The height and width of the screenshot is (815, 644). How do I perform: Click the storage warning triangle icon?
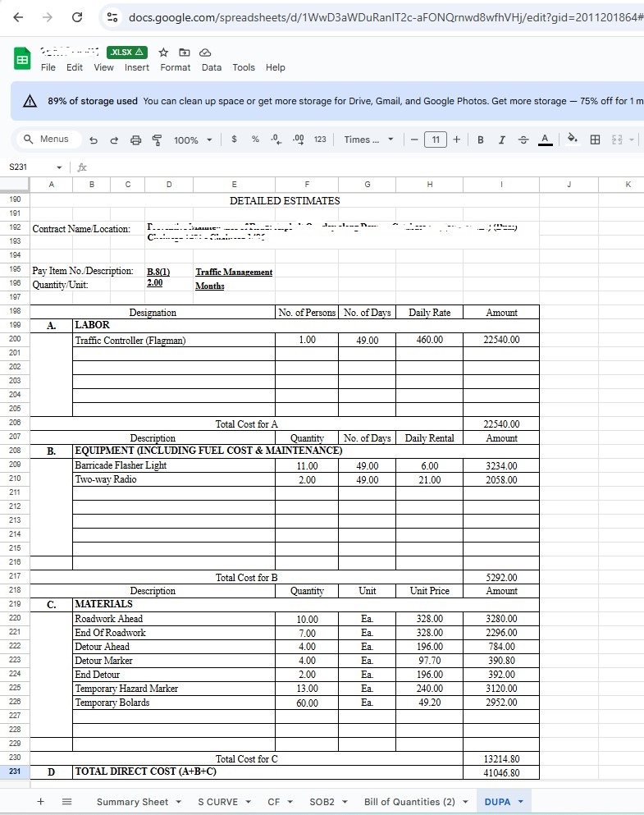point(30,101)
